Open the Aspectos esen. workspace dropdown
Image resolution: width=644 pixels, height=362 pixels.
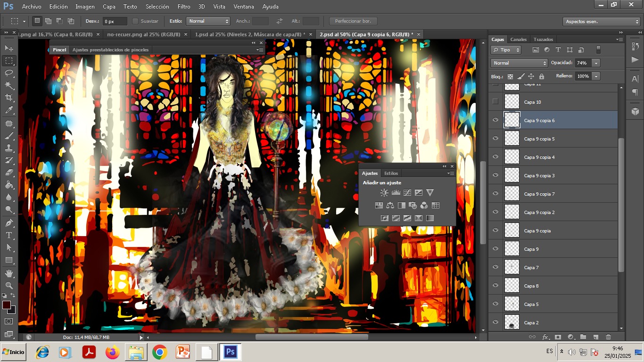pyautogui.click(x=601, y=22)
